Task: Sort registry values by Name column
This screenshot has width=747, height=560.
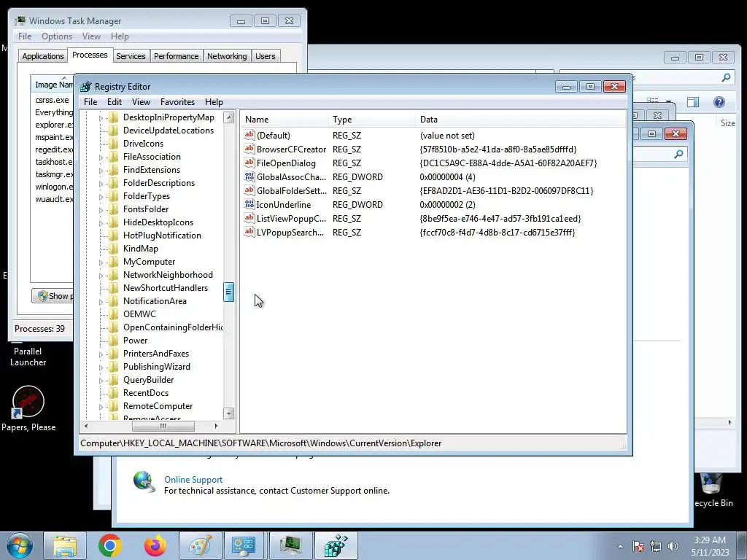Action: click(x=284, y=120)
